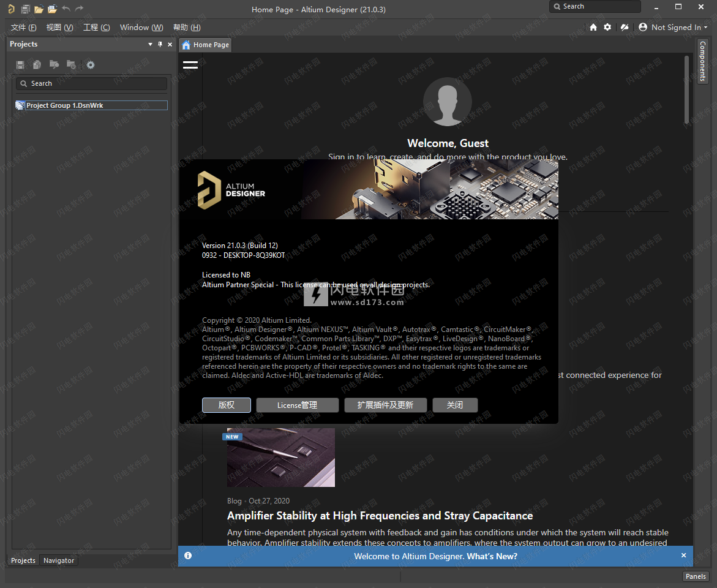Open the 帮助 (H) menu
The height and width of the screenshot is (588, 717).
187,28
